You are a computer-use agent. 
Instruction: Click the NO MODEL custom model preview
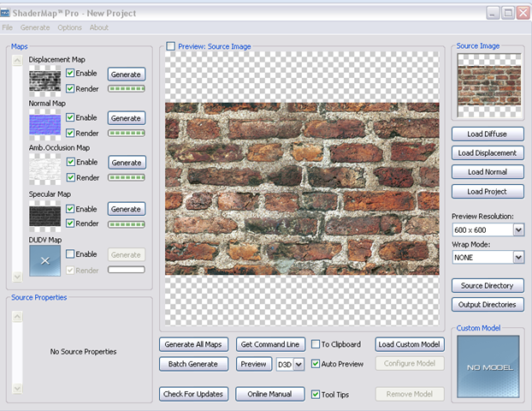point(488,366)
